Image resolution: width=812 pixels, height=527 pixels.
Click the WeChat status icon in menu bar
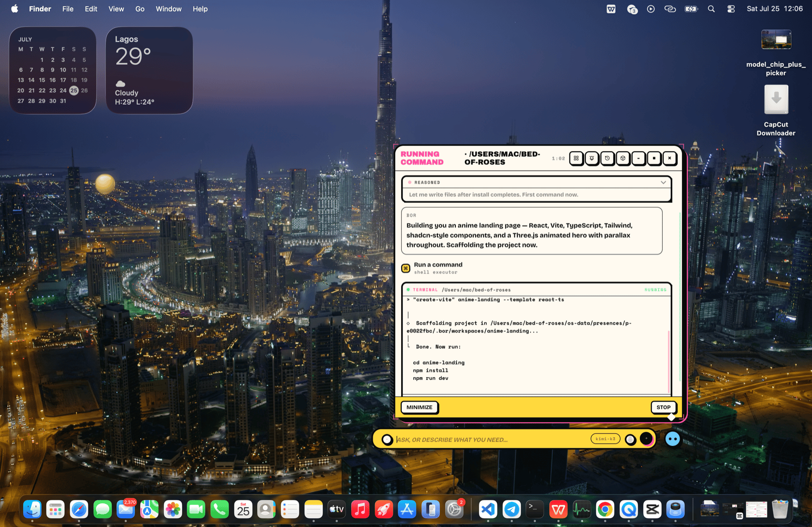click(x=632, y=9)
